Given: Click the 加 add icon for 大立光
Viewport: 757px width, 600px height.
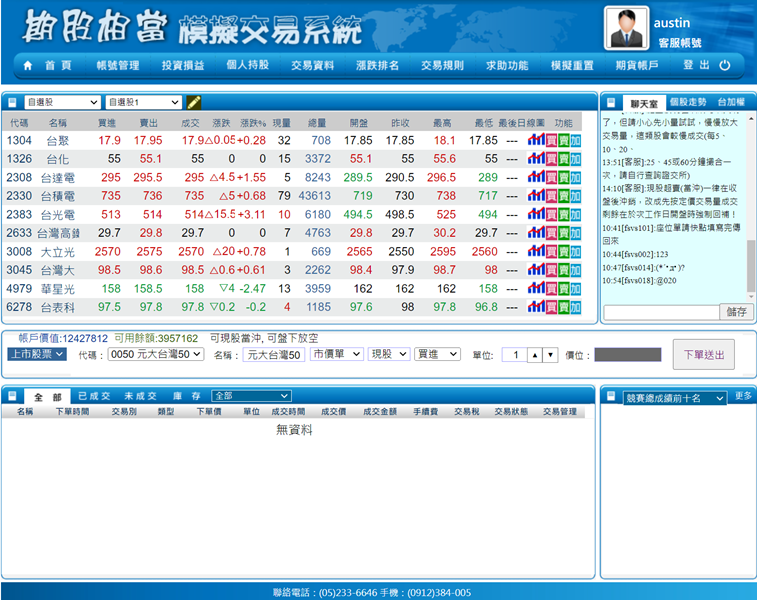Looking at the screenshot, I should [575, 252].
